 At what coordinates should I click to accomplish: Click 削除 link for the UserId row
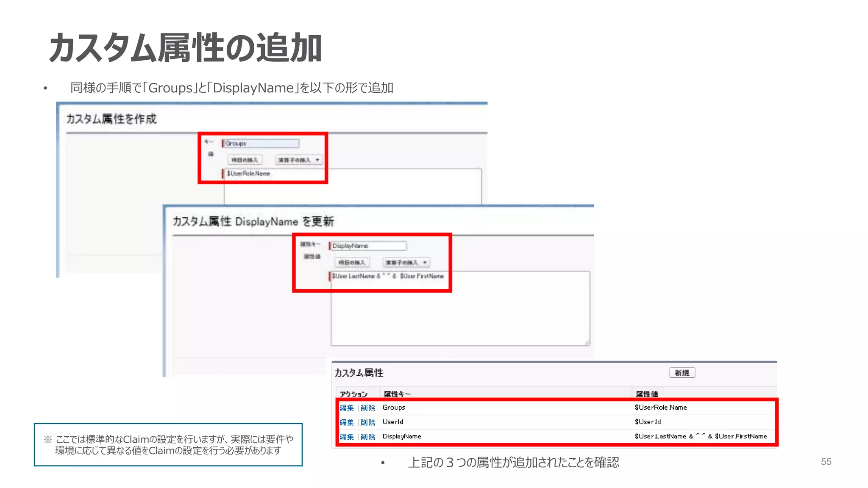[368, 422]
